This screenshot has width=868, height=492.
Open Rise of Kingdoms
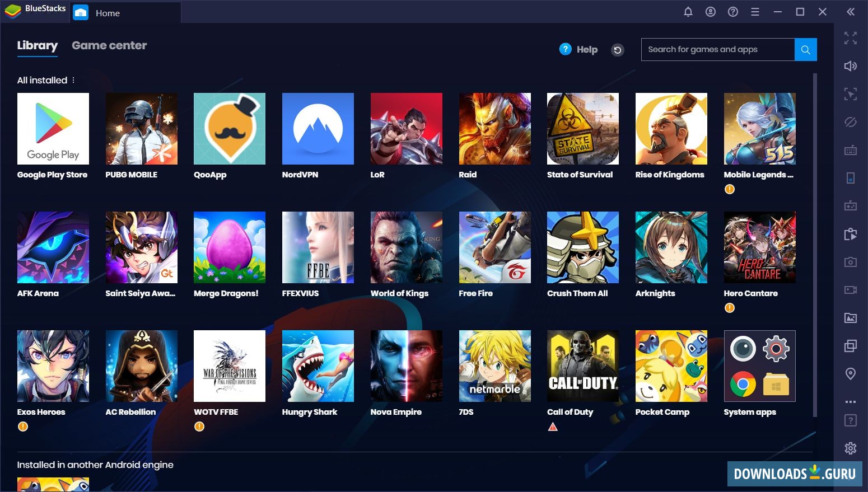coord(671,129)
